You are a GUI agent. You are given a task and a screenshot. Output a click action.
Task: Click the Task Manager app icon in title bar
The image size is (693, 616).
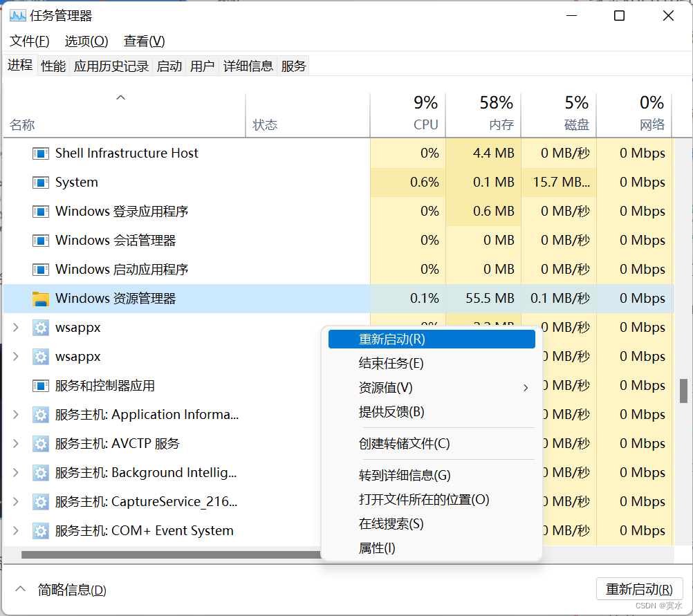[x=18, y=16]
